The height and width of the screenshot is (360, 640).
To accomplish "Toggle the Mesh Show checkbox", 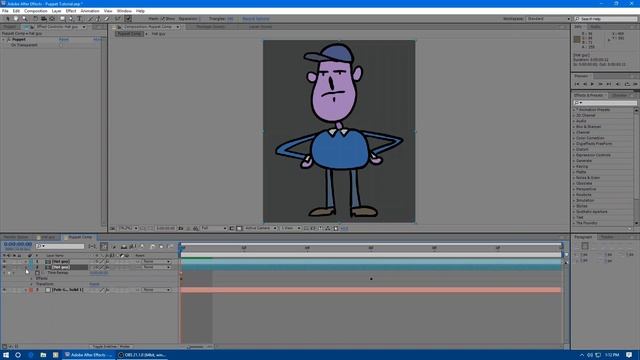I will click(162, 19).
